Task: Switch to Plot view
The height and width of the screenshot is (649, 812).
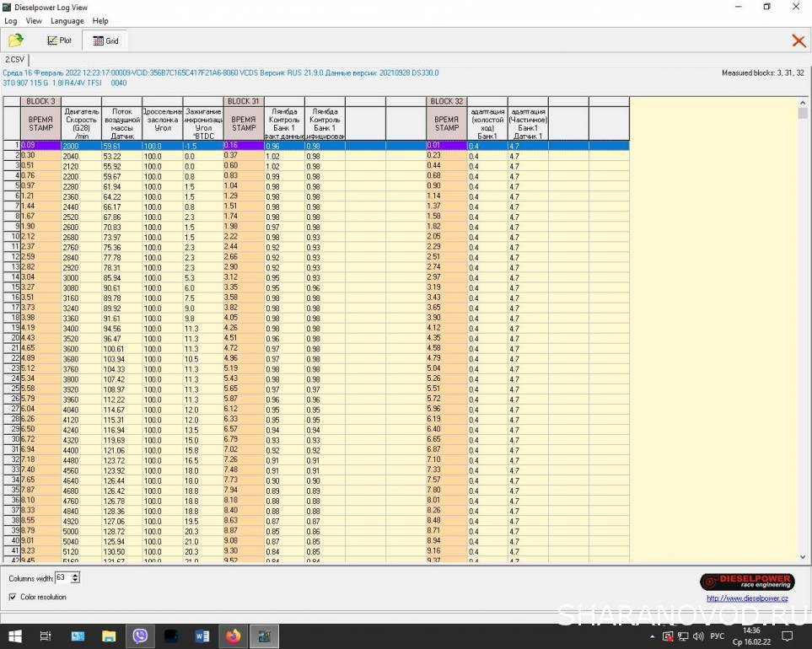Action: point(59,40)
